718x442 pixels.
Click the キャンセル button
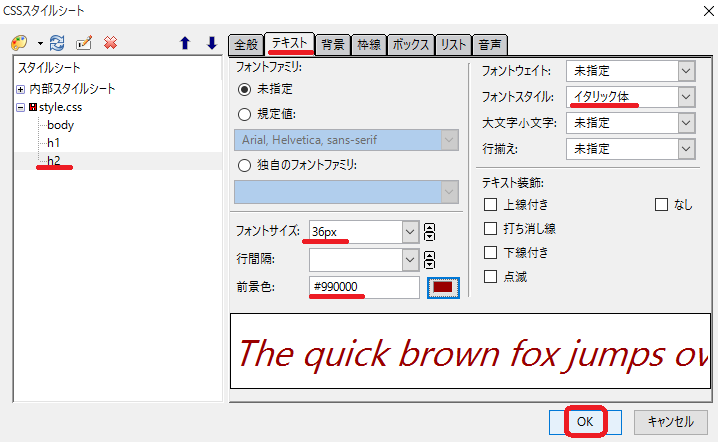670,422
